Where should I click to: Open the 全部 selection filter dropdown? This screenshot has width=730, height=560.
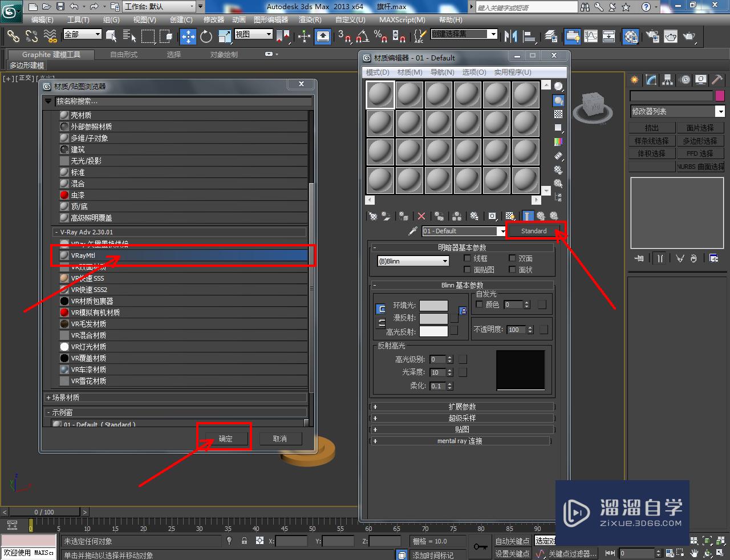82,34
